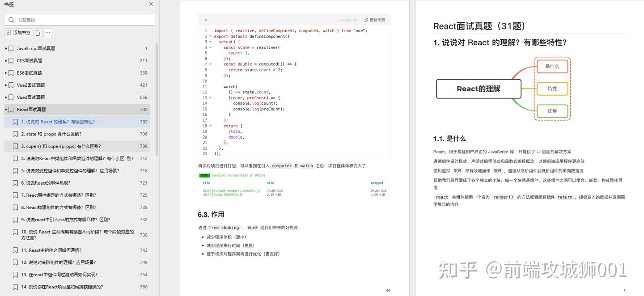Open the three-dot more options button
Image resolution: width=644 pixels, height=296 pixels.
pyautogui.click(x=48, y=33)
